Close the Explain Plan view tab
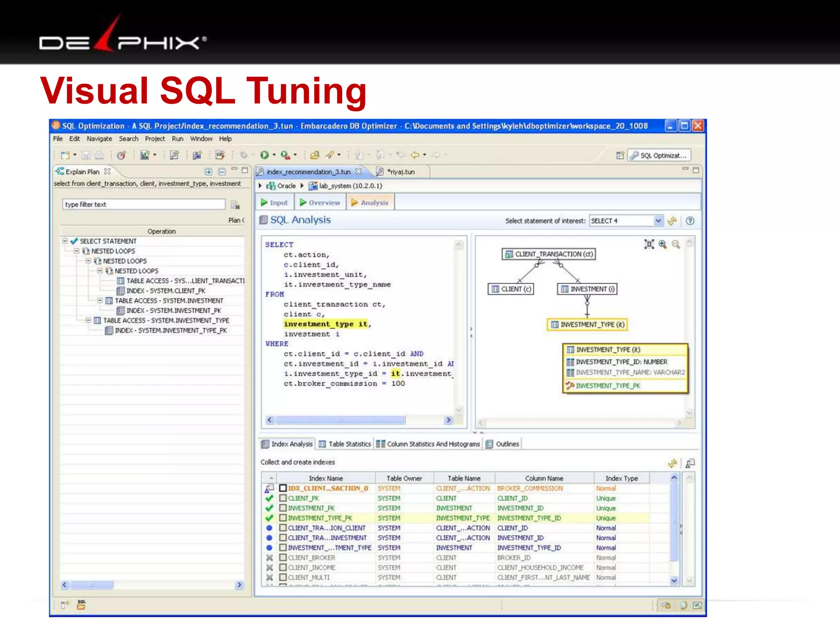This screenshot has width=840, height=630. click(x=107, y=171)
